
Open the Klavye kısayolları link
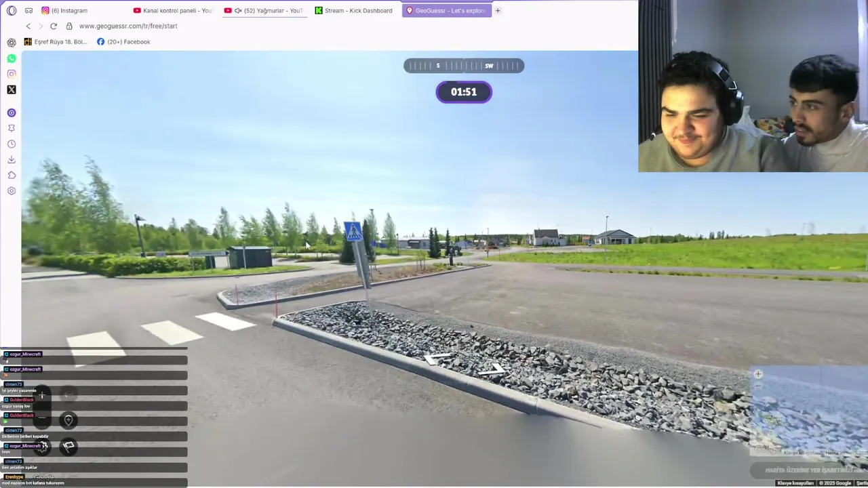point(795,483)
